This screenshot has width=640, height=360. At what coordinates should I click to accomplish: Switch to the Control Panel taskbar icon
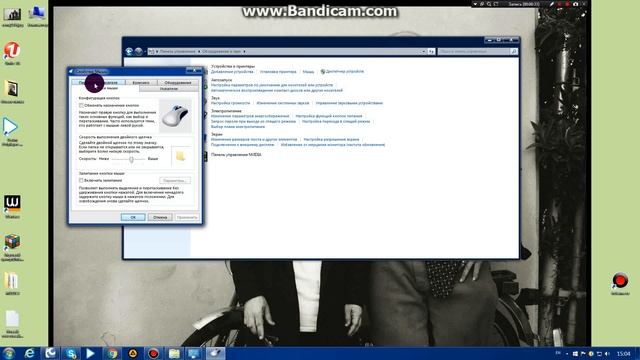194,353
